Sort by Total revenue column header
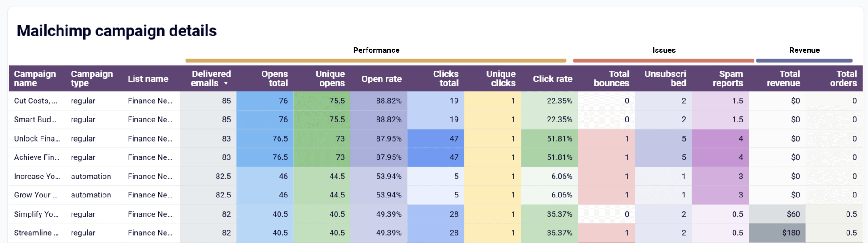Screen dimensions: 868x243 [x=783, y=78]
